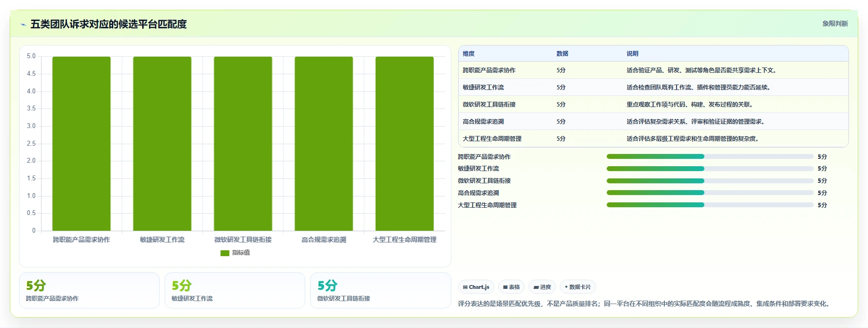Open the 跨职能产品需求协作 5分 data card
The image size is (868, 328).
point(89,290)
